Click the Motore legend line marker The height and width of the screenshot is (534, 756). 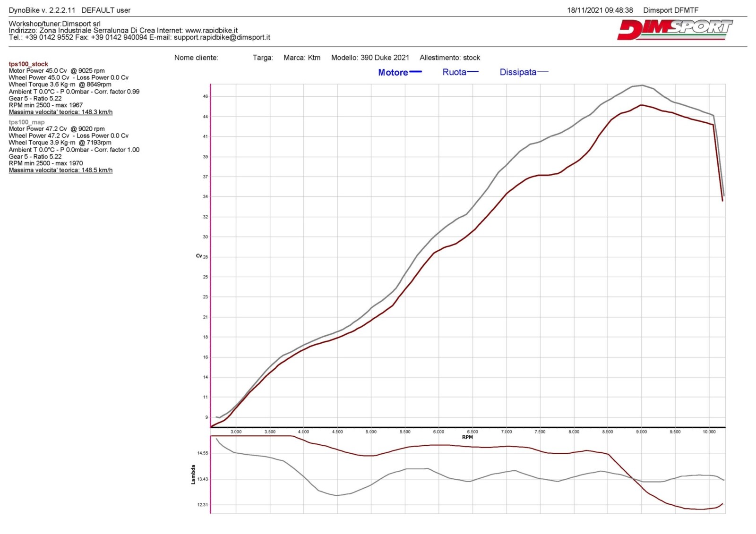(x=415, y=72)
